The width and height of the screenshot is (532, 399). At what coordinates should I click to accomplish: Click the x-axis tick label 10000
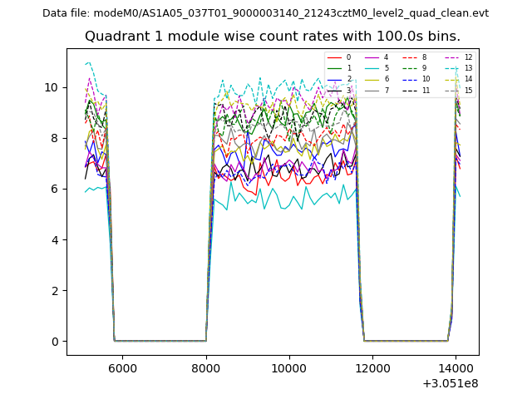click(x=288, y=368)
